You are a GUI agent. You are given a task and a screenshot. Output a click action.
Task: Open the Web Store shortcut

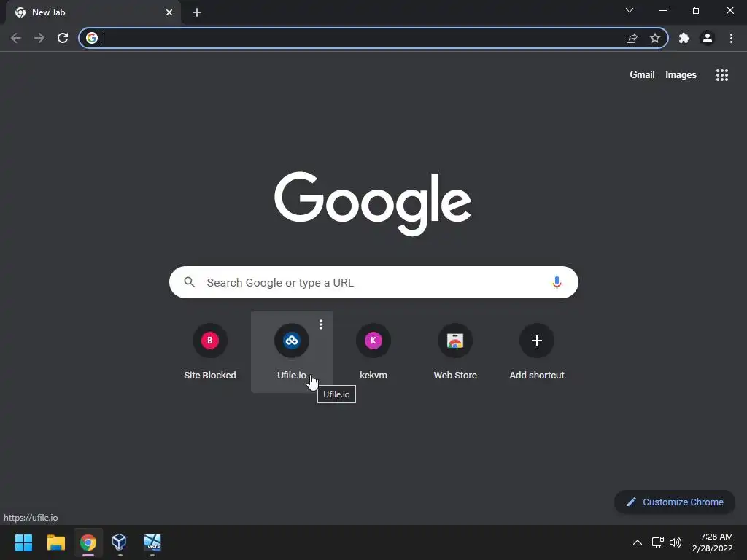pos(455,352)
